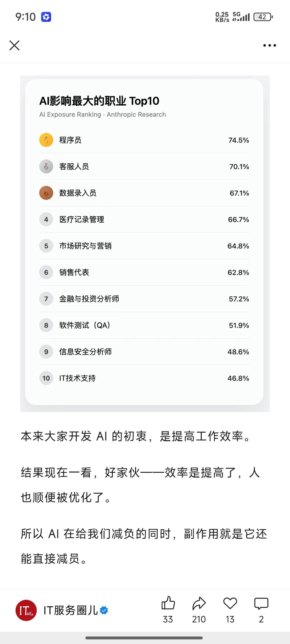The image size is (290, 644).
Task: Tap the silver medal next to 客服人员
Action: tap(46, 166)
